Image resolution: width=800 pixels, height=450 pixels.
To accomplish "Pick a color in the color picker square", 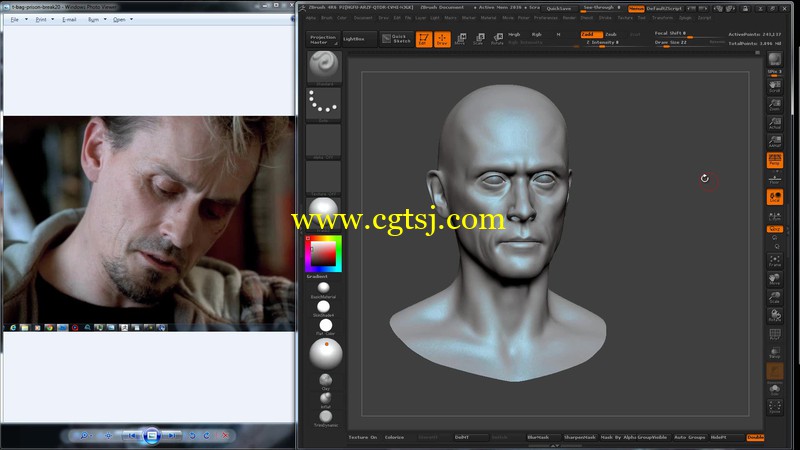I will click(x=323, y=253).
